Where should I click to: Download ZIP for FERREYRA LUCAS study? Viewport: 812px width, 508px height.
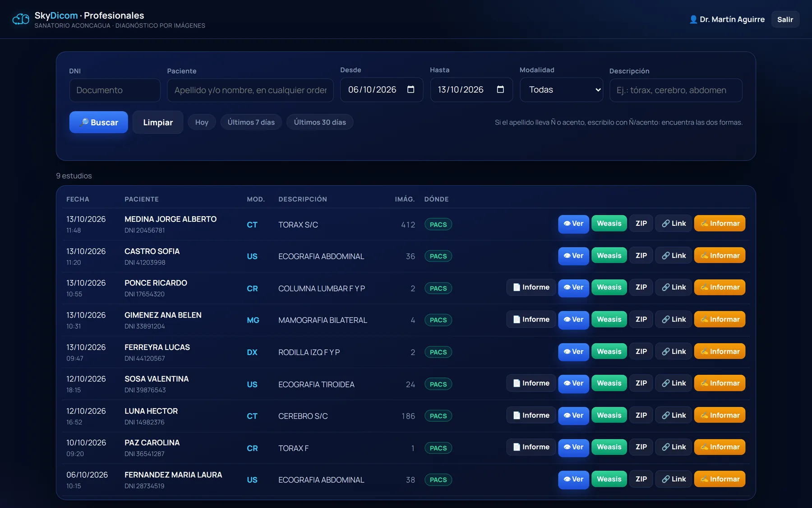(x=641, y=351)
